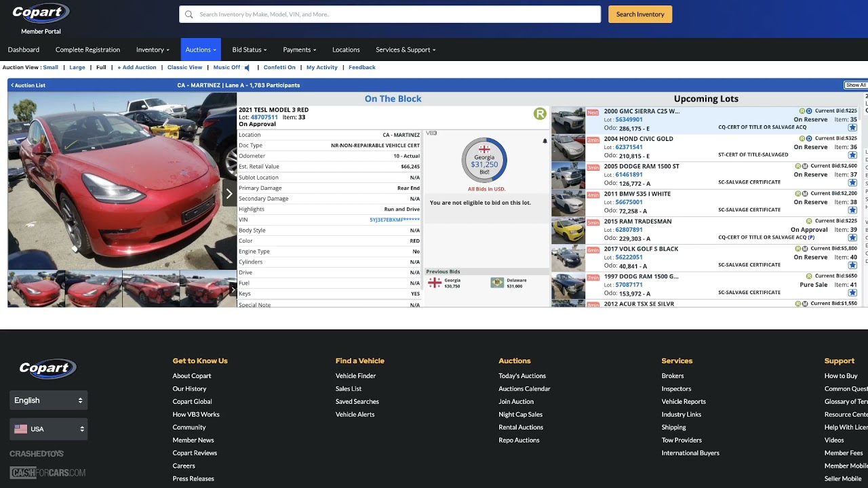Click the main red Tesla photo
The height and width of the screenshot is (488, 868).
(122, 181)
